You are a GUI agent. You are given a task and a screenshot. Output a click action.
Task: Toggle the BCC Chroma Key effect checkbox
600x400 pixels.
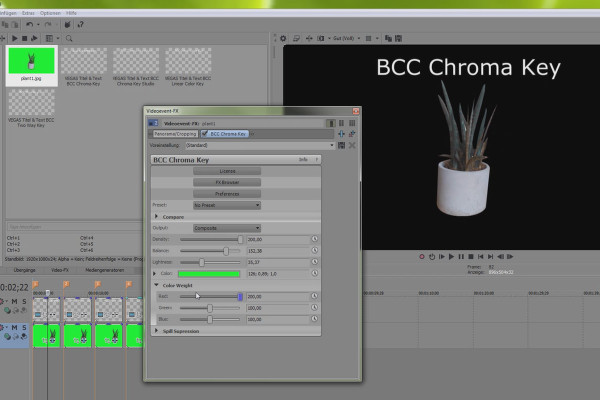(x=205, y=134)
